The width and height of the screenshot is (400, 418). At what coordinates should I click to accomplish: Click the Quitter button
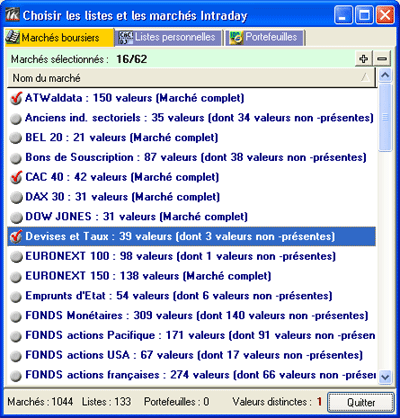(361, 402)
